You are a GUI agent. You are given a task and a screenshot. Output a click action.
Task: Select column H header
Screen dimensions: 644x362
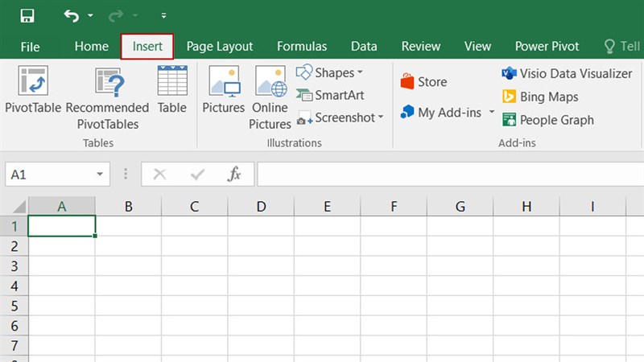pos(526,206)
